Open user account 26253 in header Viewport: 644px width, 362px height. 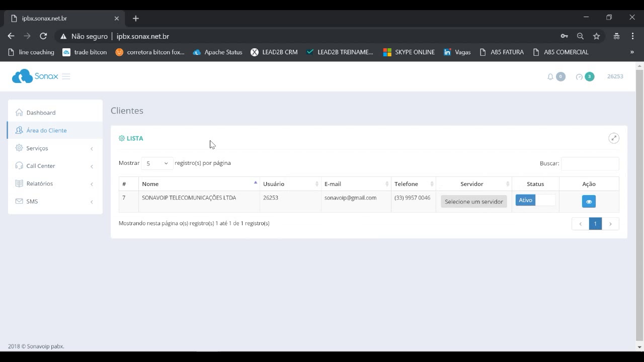click(x=615, y=76)
